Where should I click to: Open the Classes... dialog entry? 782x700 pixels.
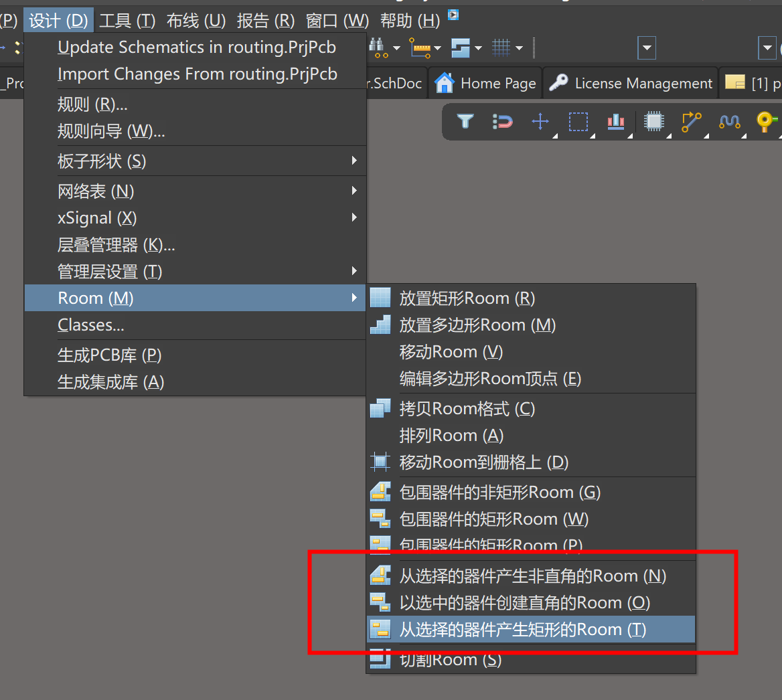[x=91, y=325]
